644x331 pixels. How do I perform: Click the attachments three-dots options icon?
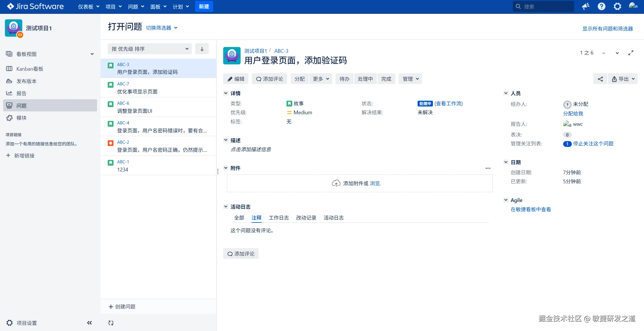(x=488, y=168)
